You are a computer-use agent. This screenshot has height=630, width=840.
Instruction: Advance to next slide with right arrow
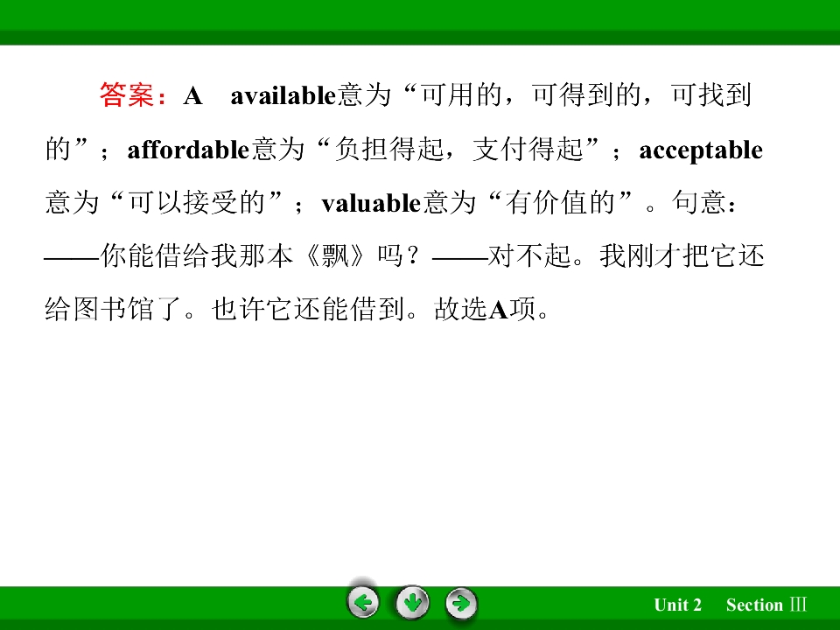pyautogui.click(x=461, y=603)
